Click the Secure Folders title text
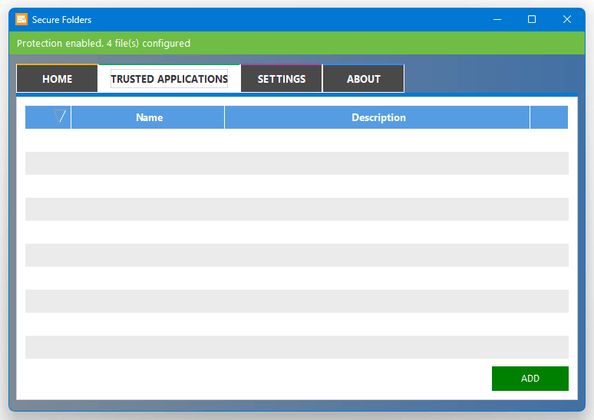Image resolution: width=594 pixels, height=420 pixels. (62, 20)
